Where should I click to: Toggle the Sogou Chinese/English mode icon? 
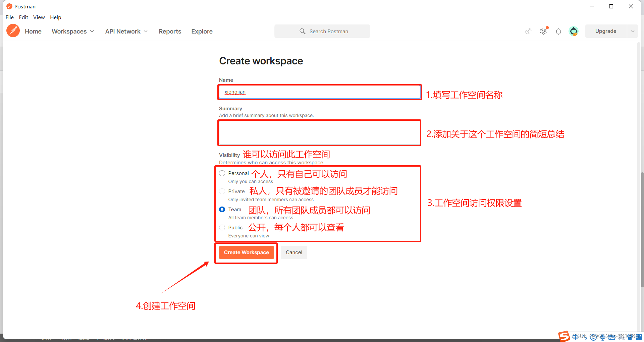tap(576, 337)
